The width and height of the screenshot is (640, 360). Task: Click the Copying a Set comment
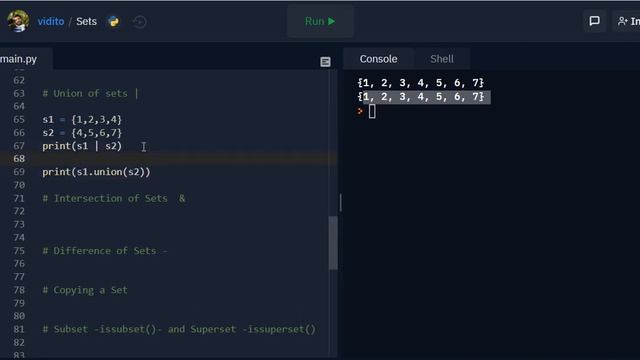coord(85,290)
